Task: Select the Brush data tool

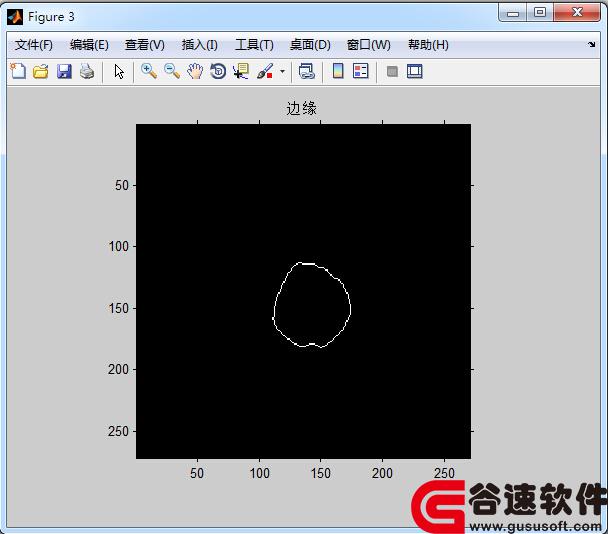Action: [265, 71]
